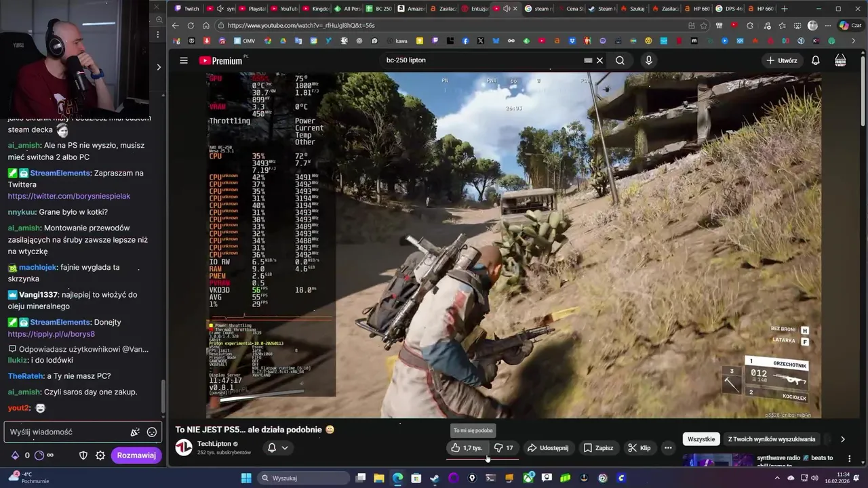Reload the page with the refresh icon
Image resolution: width=868 pixels, height=488 pixels.
point(191,26)
